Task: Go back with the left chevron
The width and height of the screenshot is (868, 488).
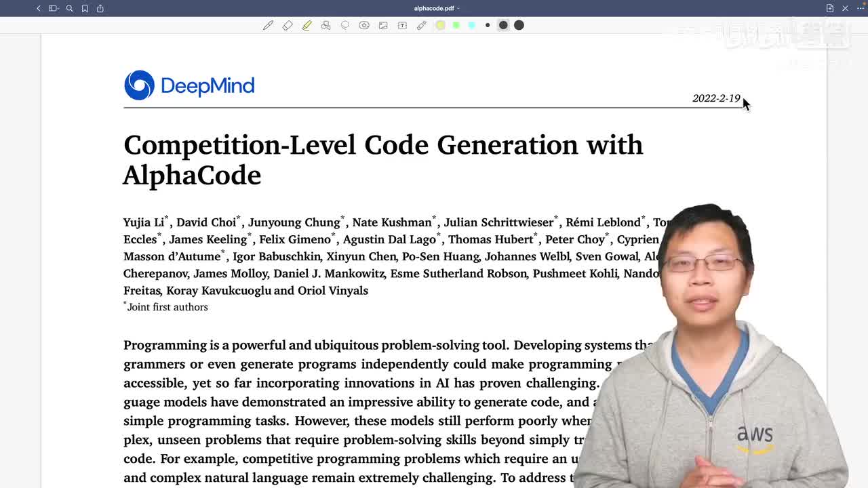Action: (x=39, y=8)
